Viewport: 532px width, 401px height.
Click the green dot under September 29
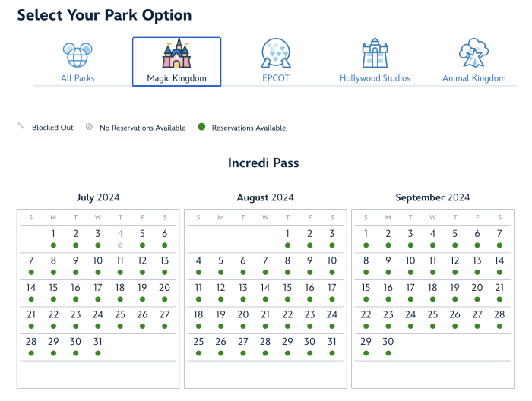[366, 353]
